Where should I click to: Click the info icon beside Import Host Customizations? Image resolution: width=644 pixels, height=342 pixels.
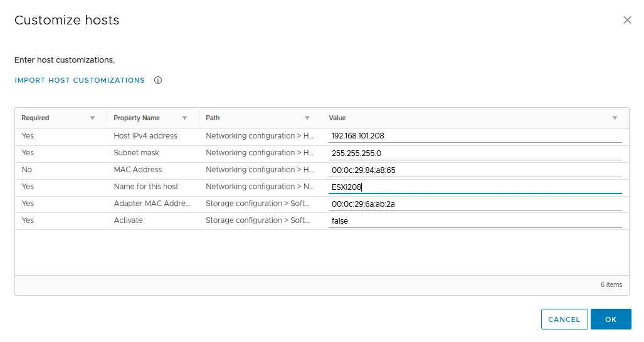pyautogui.click(x=158, y=80)
